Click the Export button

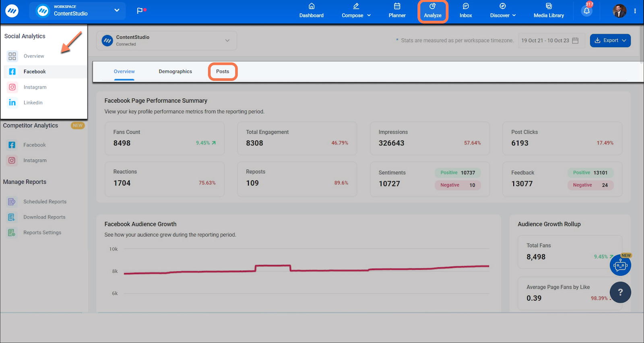(610, 40)
